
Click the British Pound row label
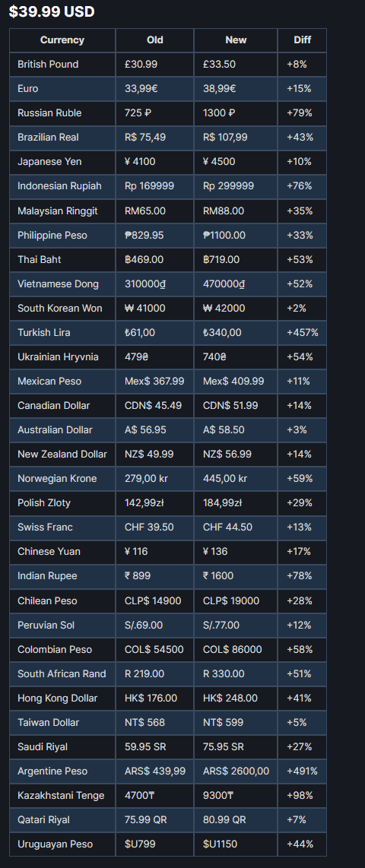48,64
